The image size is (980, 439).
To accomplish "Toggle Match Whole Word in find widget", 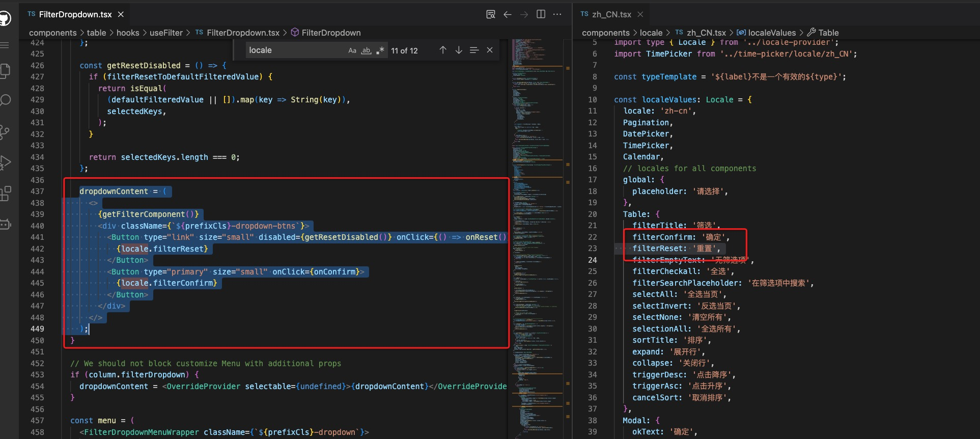I will tap(366, 50).
